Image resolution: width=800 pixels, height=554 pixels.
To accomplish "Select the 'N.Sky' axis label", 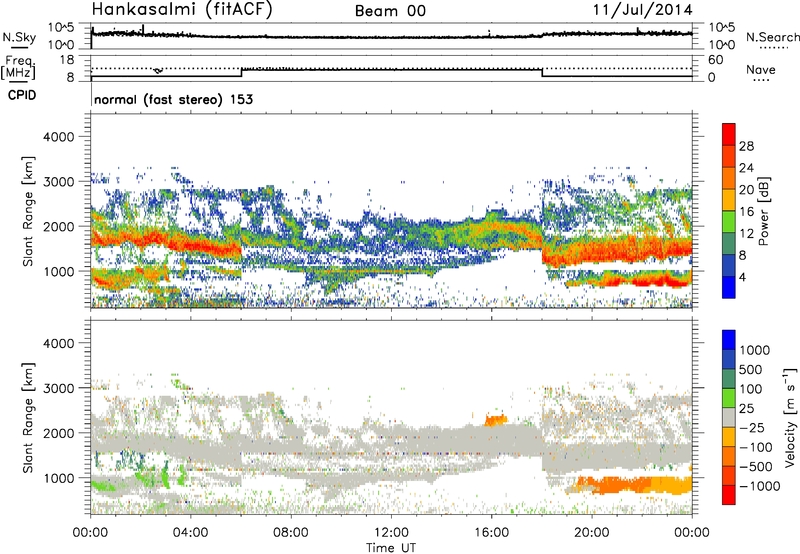I will coord(19,37).
